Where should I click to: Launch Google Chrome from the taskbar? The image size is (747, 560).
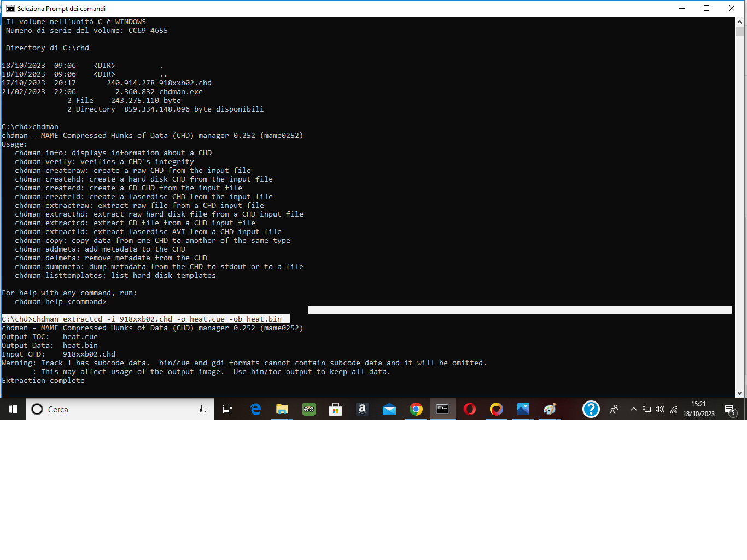click(x=416, y=409)
